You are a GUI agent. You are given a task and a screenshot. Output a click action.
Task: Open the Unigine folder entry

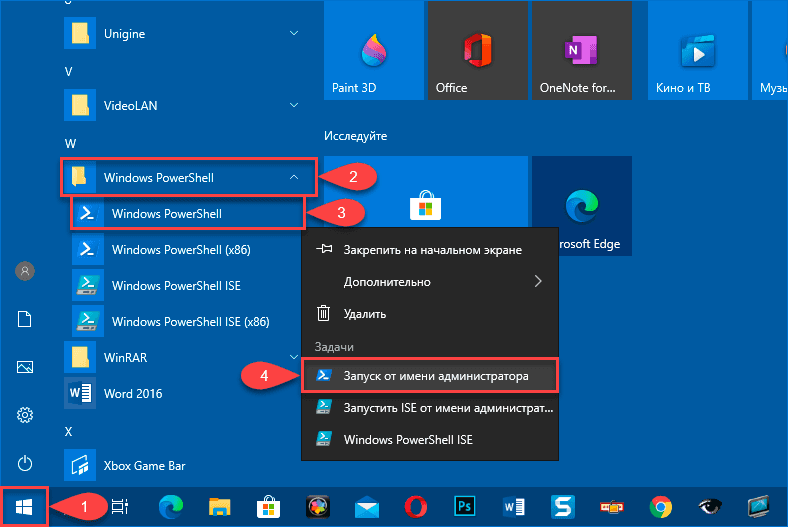(x=182, y=33)
